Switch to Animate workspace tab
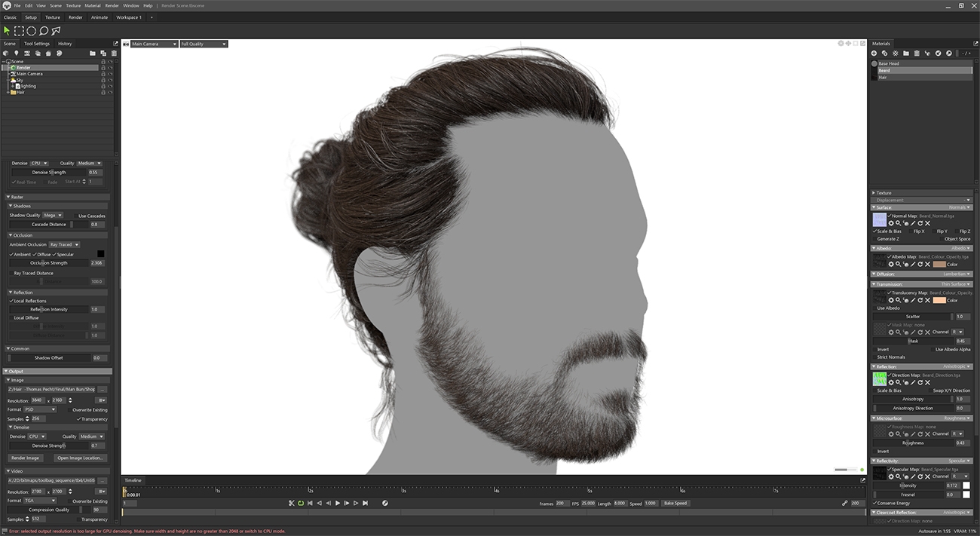980x536 pixels. [100, 17]
